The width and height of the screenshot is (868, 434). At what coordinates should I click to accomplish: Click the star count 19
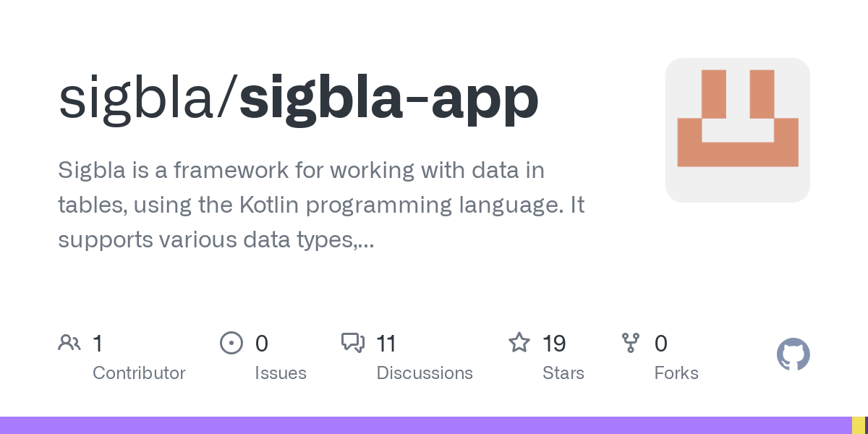[x=554, y=343]
